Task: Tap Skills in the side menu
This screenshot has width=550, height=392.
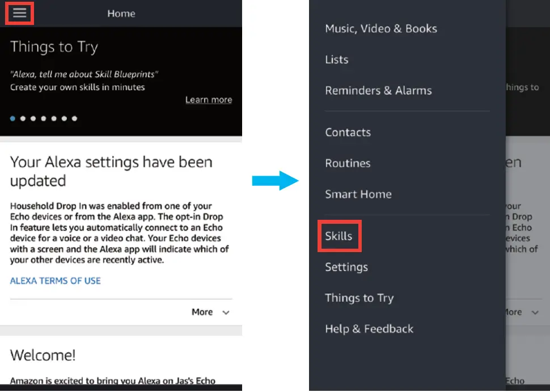Action: point(339,236)
